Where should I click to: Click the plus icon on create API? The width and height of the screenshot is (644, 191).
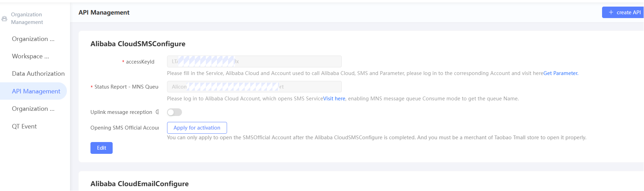(x=611, y=12)
